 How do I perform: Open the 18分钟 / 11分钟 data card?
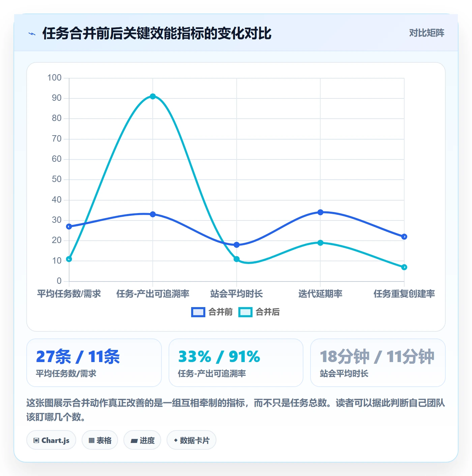pos(378,363)
